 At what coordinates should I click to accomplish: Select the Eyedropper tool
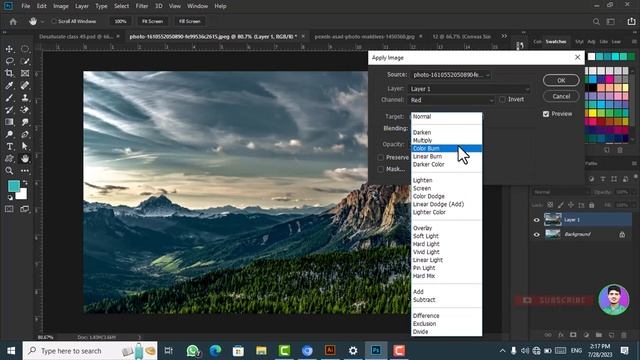[x=9, y=85]
